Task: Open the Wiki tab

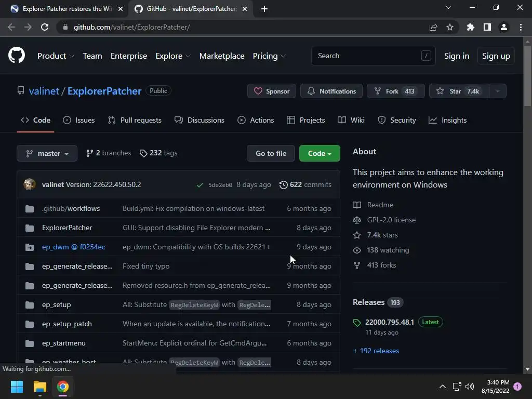Action: (x=351, y=120)
